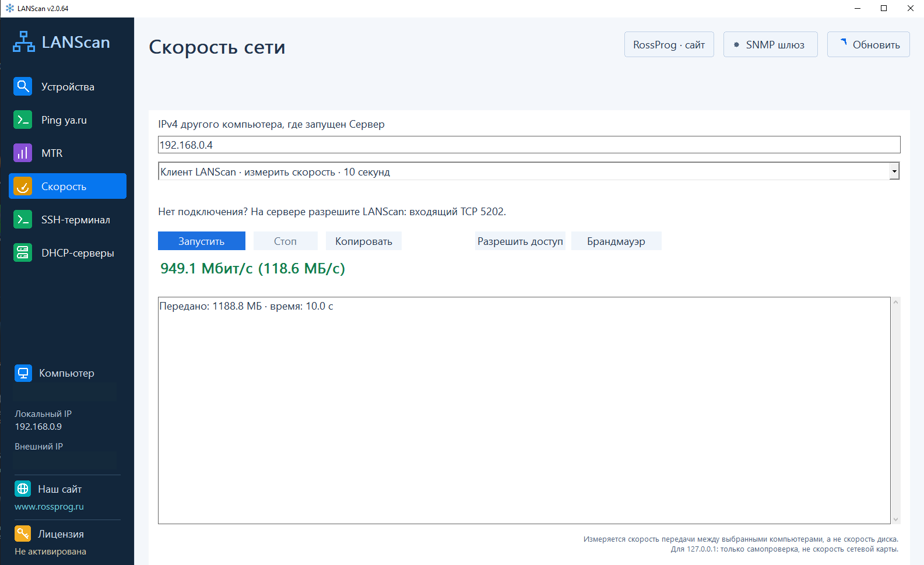Image resolution: width=924 pixels, height=565 pixels.
Task: Click the Стоп button
Action: [x=285, y=241]
